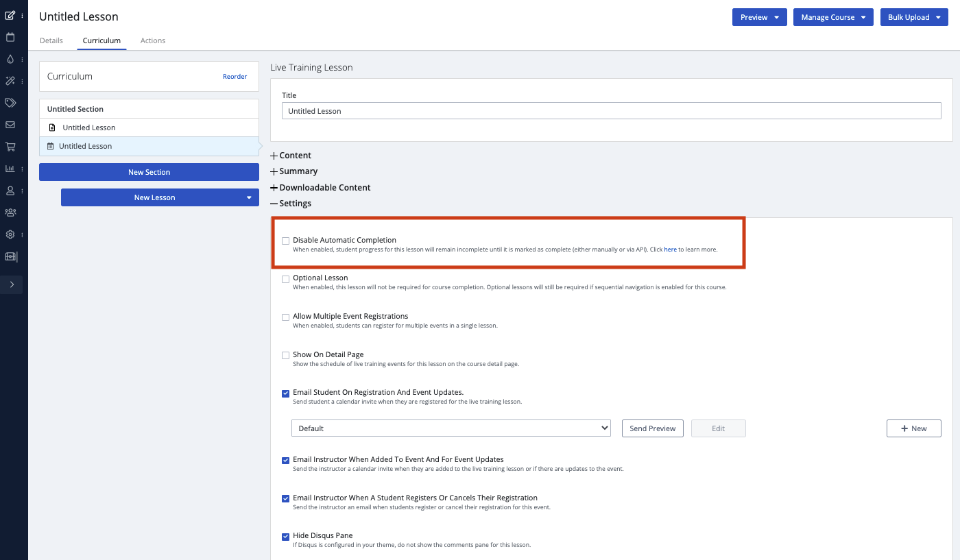
Task: Expand the sidebar with the chevron arrow
Action: coord(12,284)
